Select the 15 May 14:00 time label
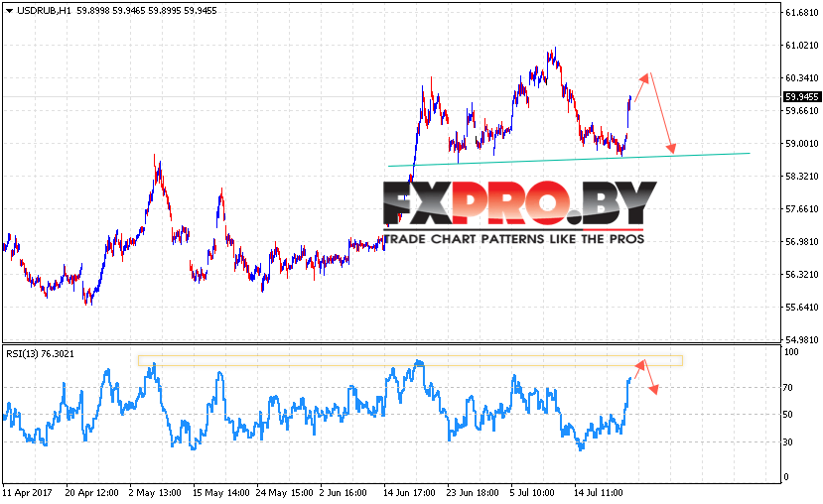 [221, 493]
